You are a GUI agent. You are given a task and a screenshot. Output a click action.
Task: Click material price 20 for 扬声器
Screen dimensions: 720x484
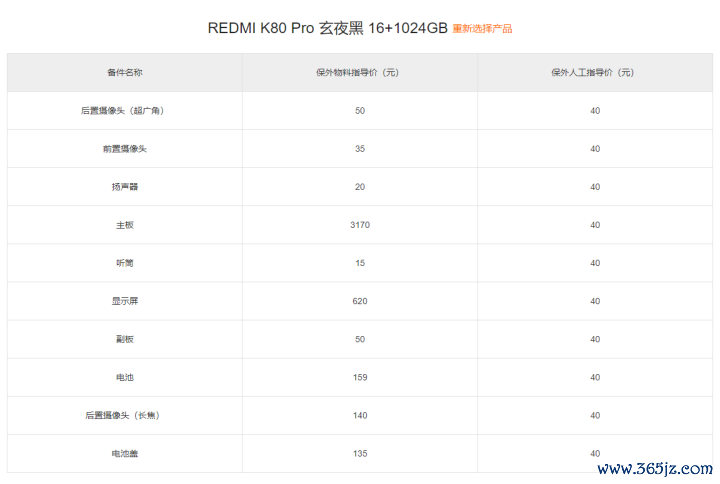coord(360,187)
